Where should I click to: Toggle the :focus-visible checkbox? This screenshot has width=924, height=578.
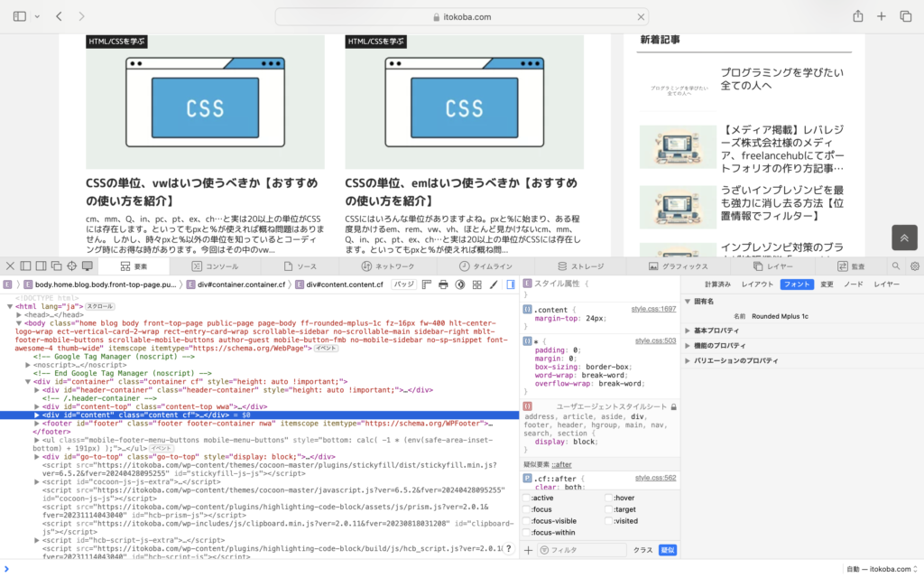point(526,521)
